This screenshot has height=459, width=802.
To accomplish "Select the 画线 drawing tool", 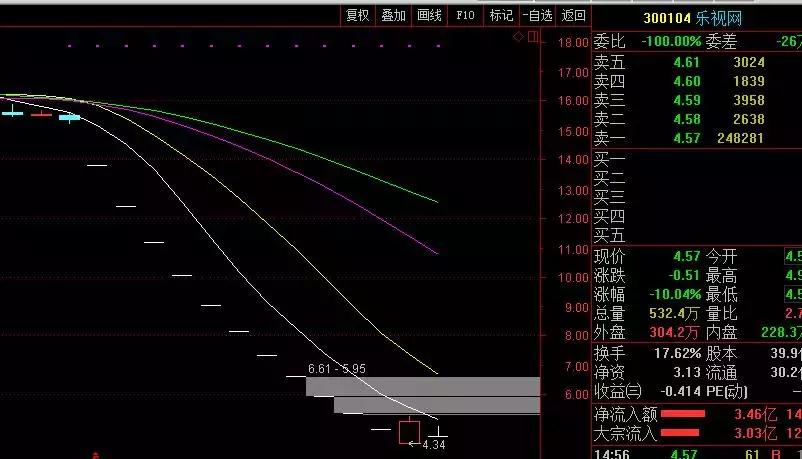I will (x=429, y=15).
